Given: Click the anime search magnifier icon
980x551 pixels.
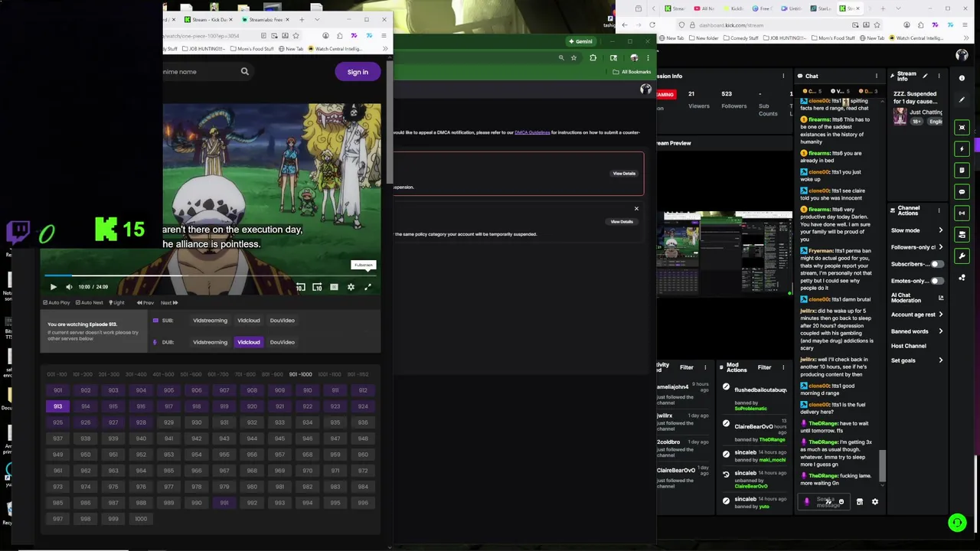Looking at the screenshot, I should 245,72.
